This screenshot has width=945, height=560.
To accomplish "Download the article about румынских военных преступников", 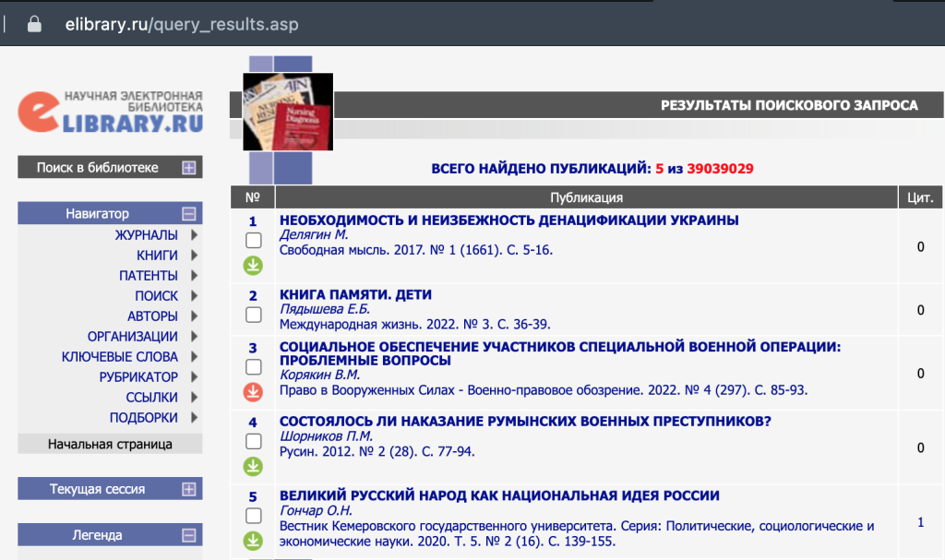I will point(253,467).
